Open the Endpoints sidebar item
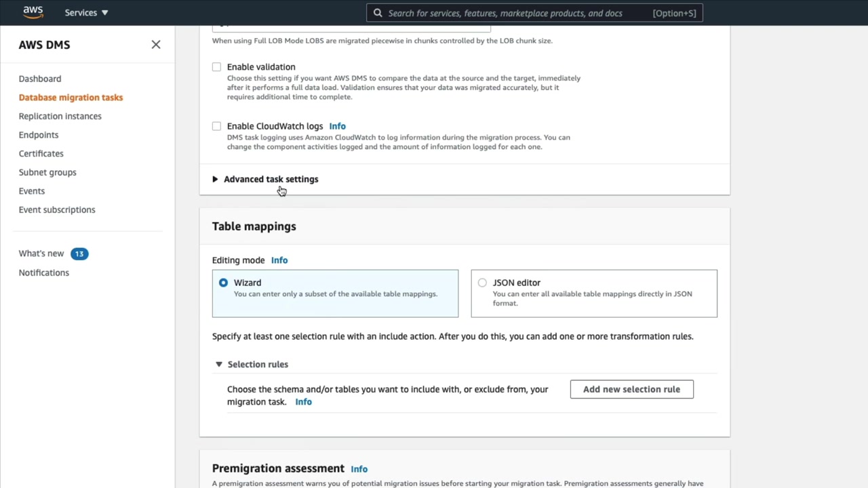The width and height of the screenshot is (868, 488). point(39,135)
